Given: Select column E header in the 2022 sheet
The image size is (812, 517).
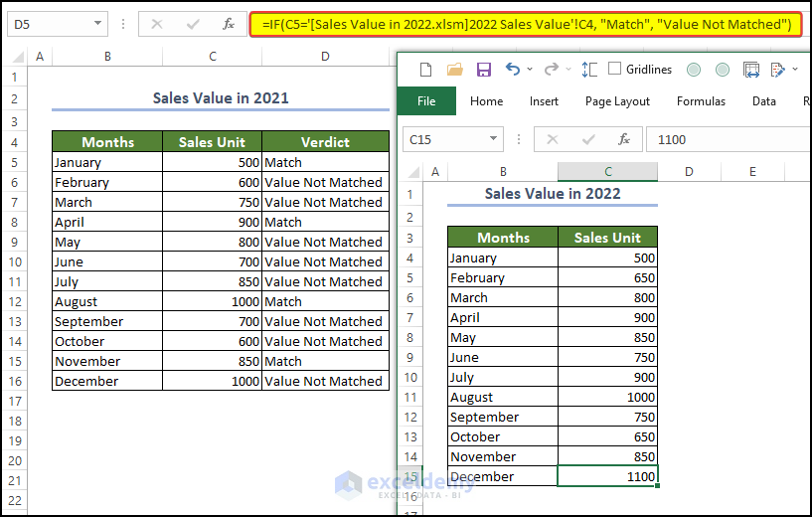Looking at the screenshot, I should point(752,171).
